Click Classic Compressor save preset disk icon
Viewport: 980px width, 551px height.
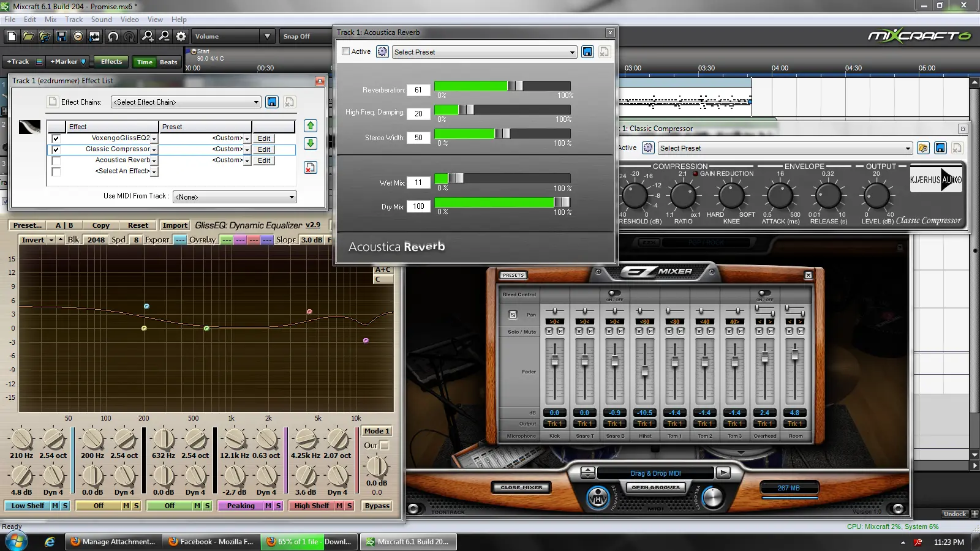[940, 148]
